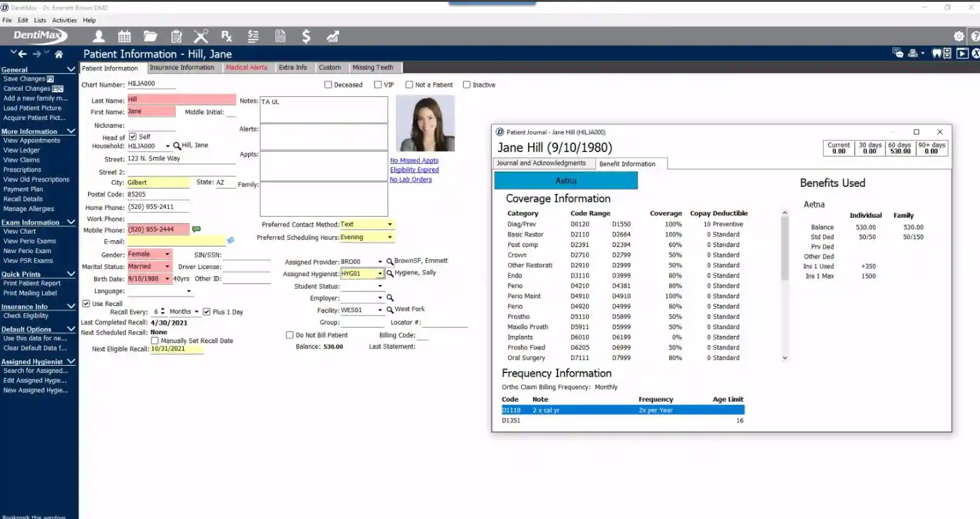
Task: Enable Manually Set Recall Date checkbox
Action: pos(154,341)
